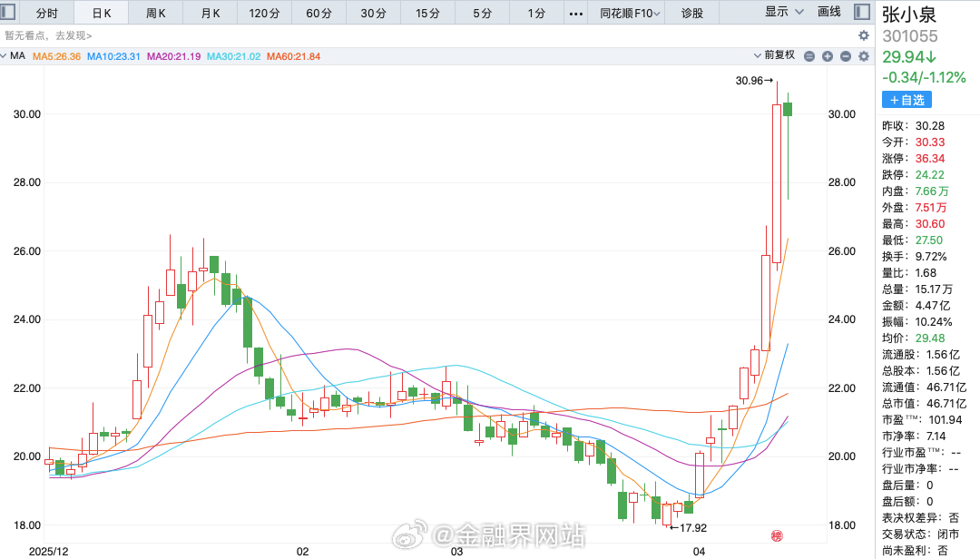Click the orange MA5:26.36 legend label

tap(54, 56)
